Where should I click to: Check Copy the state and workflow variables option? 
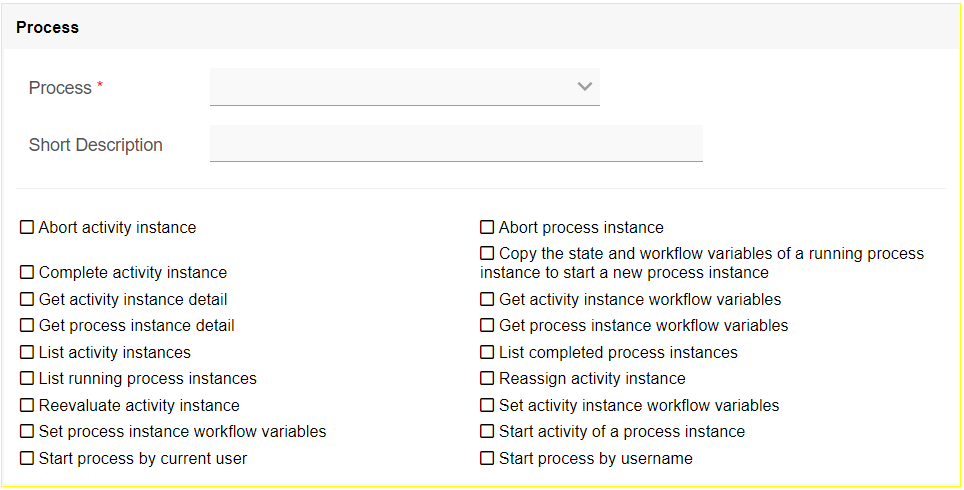click(x=487, y=254)
